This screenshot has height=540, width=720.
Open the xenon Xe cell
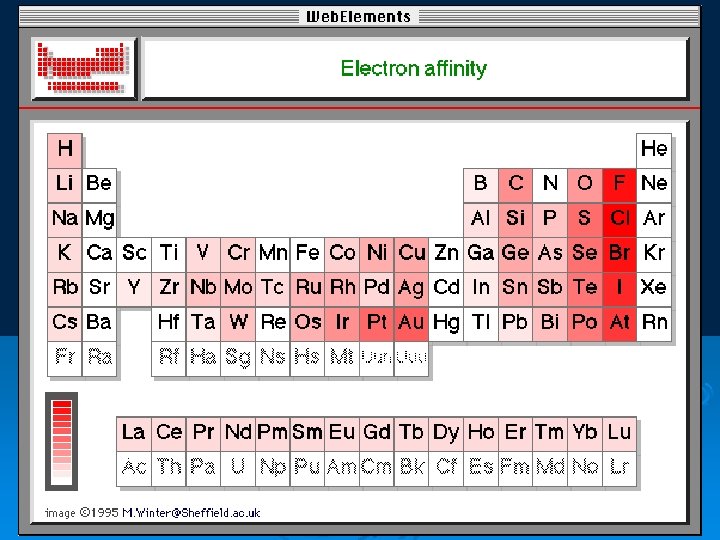(x=654, y=289)
